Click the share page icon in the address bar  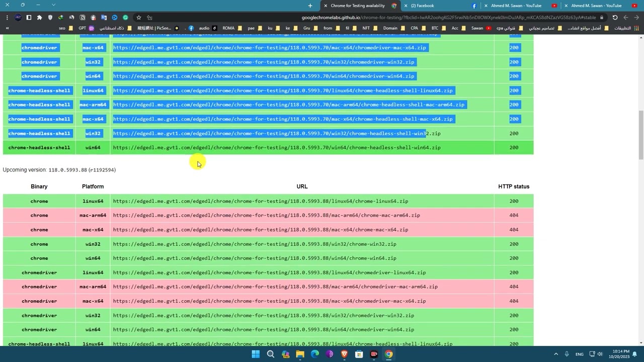coord(150,17)
